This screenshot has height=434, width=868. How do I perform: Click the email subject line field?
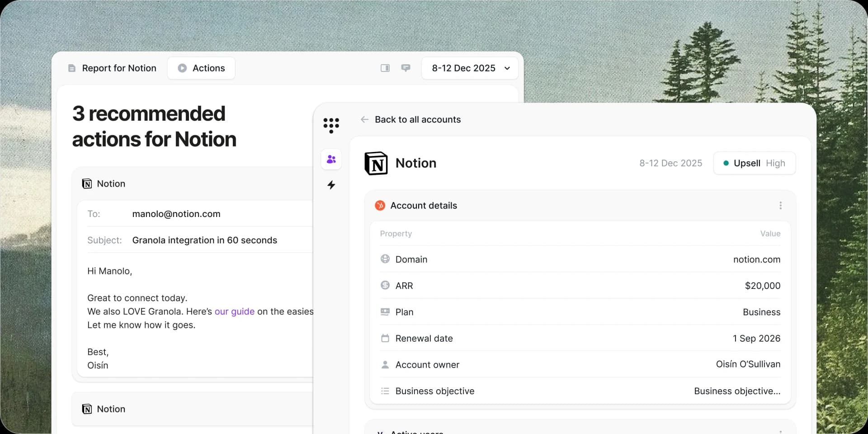pos(204,240)
